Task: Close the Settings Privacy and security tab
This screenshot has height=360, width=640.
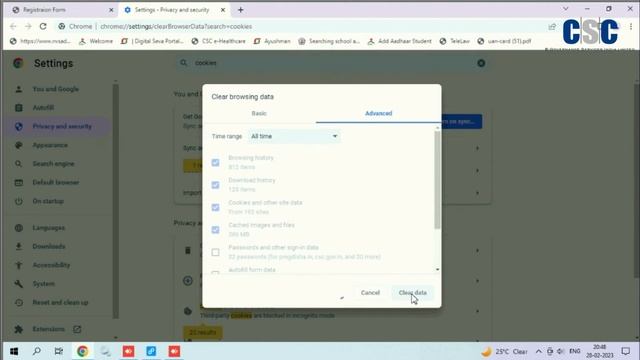Action: (x=223, y=10)
